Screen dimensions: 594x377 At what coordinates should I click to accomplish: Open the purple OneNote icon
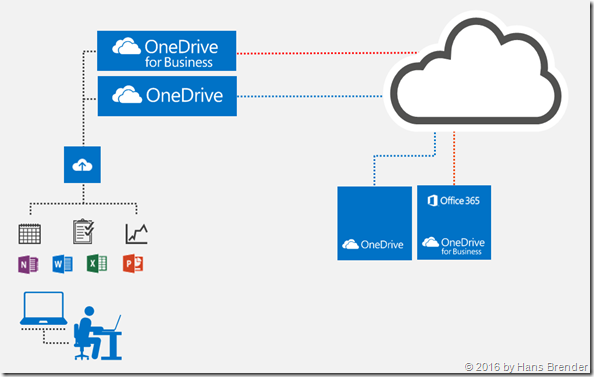(28, 264)
